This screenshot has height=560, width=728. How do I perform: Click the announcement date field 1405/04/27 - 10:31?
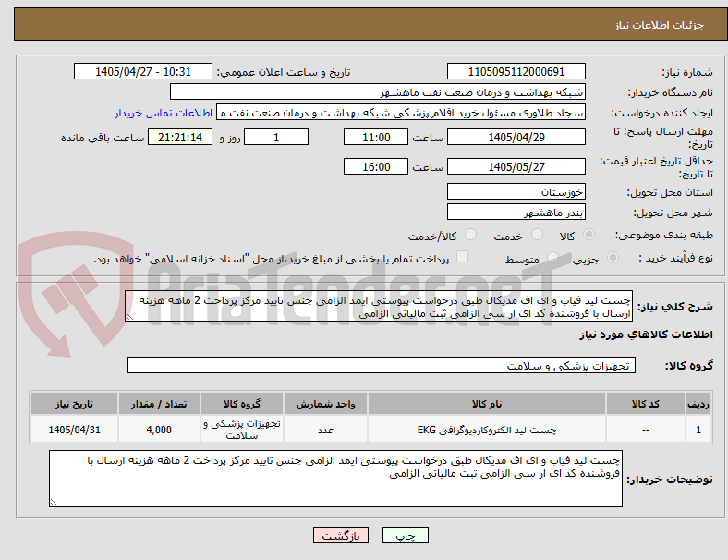click(143, 71)
